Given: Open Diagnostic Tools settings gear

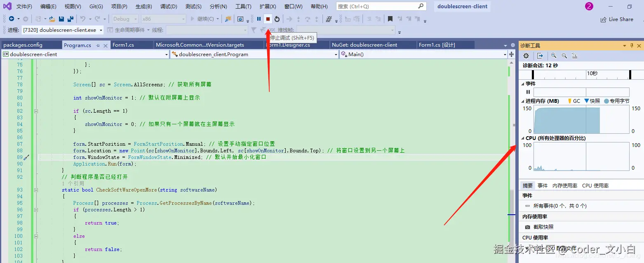Looking at the screenshot, I should (x=526, y=56).
